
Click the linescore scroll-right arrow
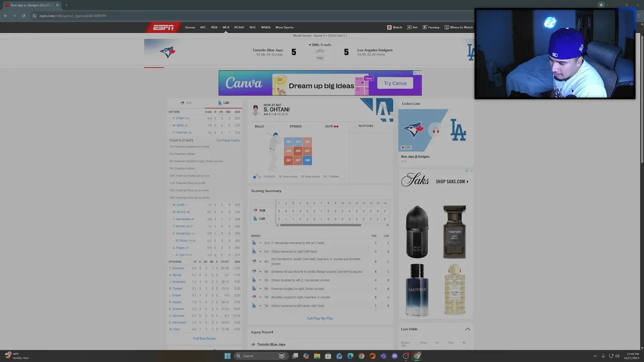387,225
